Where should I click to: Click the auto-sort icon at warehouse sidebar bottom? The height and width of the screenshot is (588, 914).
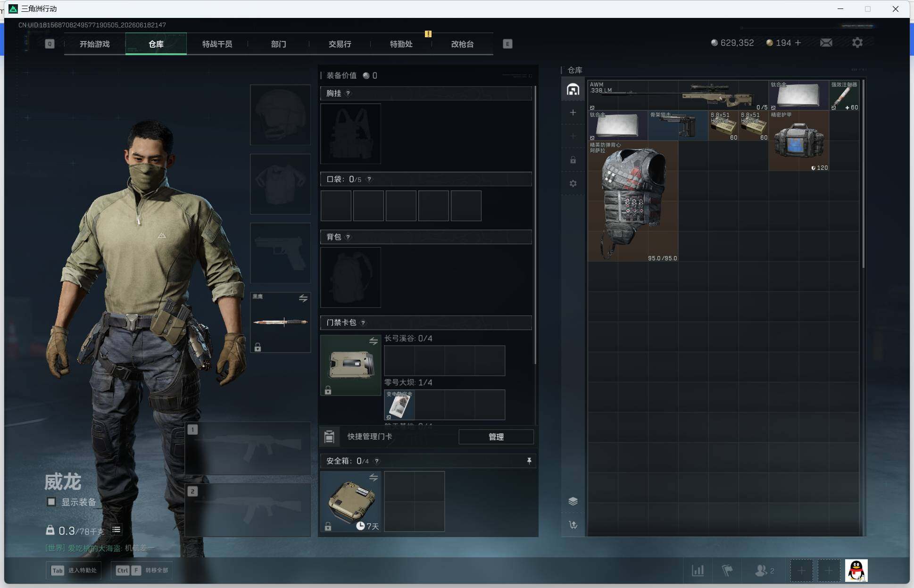(x=573, y=525)
